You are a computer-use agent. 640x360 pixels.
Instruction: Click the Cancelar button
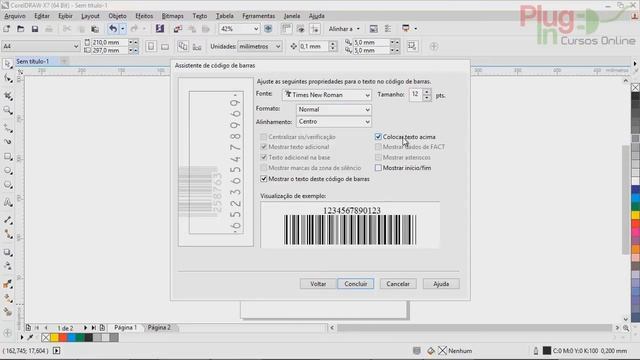(x=398, y=284)
